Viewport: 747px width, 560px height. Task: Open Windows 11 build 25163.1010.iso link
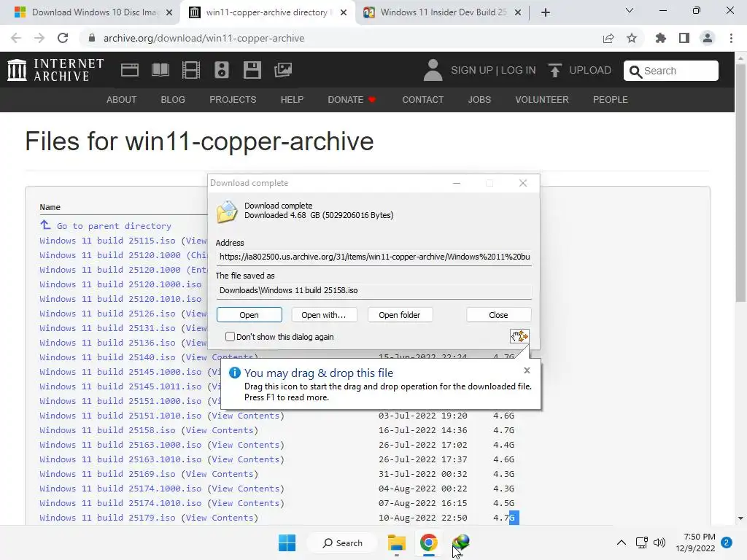point(120,459)
